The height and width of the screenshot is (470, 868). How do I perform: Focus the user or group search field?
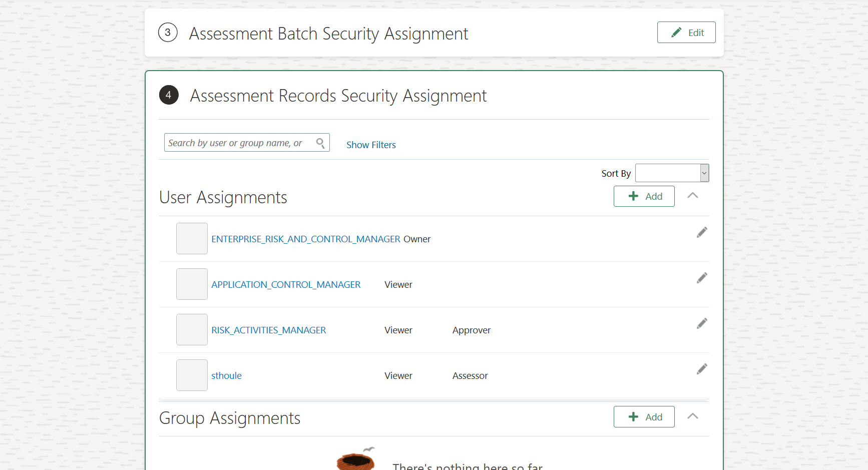[x=239, y=143]
